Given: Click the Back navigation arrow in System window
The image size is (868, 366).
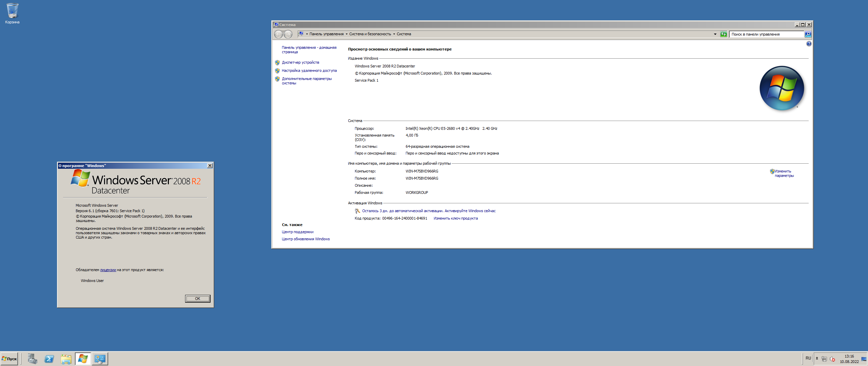Looking at the screenshot, I should pyautogui.click(x=278, y=34).
